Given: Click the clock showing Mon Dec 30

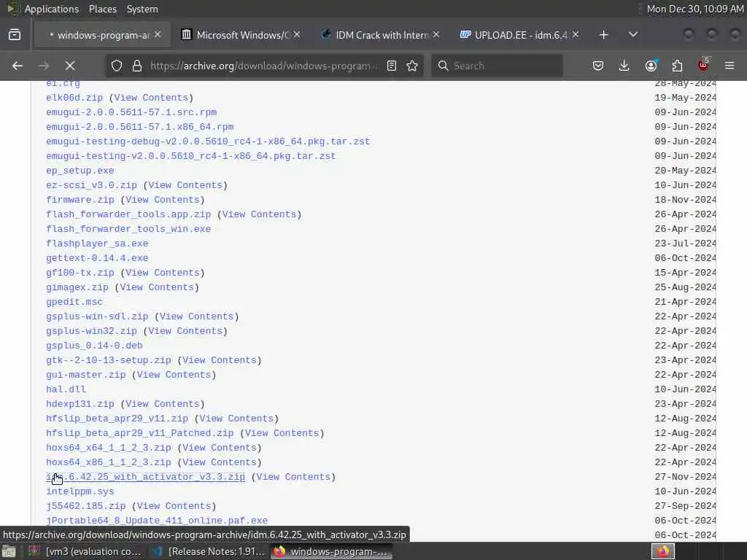Looking at the screenshot, I should pos(695,9).
